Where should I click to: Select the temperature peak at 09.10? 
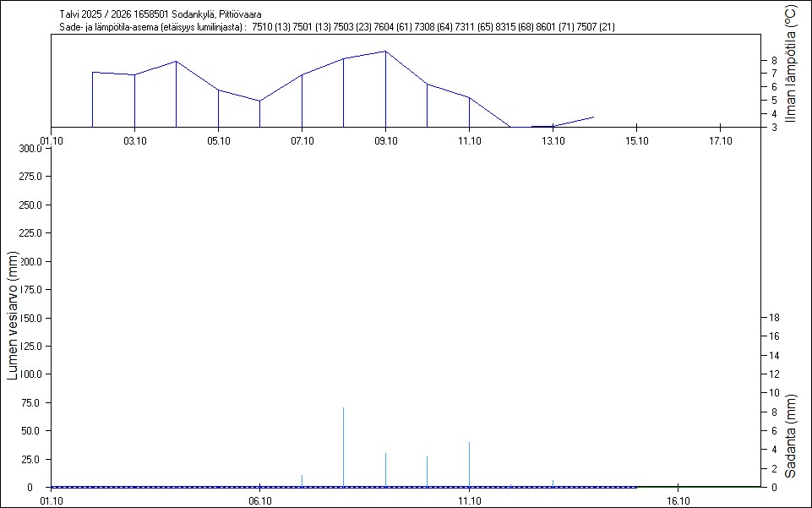pos(385,52)
